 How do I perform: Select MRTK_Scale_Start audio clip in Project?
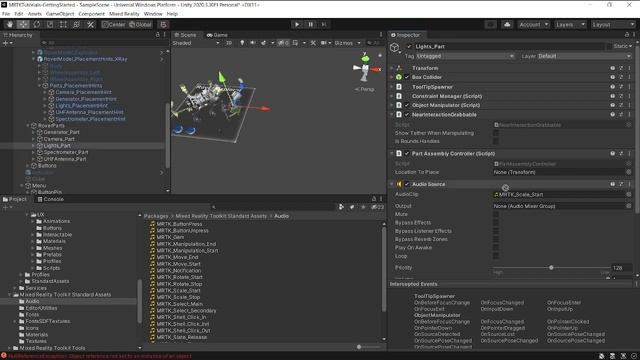pyautogui.click(x=178, y=291)
